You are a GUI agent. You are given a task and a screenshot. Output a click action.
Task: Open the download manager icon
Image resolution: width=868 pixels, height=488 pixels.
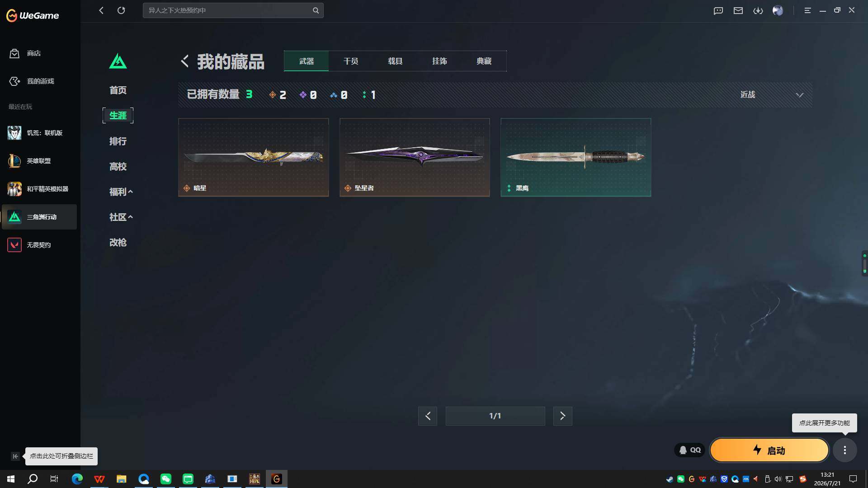[758, 10]
